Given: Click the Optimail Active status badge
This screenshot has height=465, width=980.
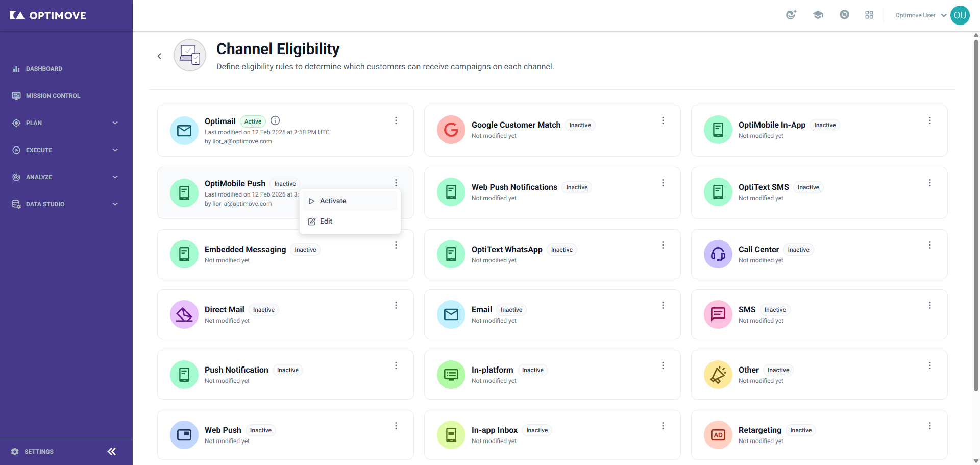Looking at the screenshot, I should tap(253, 121).
